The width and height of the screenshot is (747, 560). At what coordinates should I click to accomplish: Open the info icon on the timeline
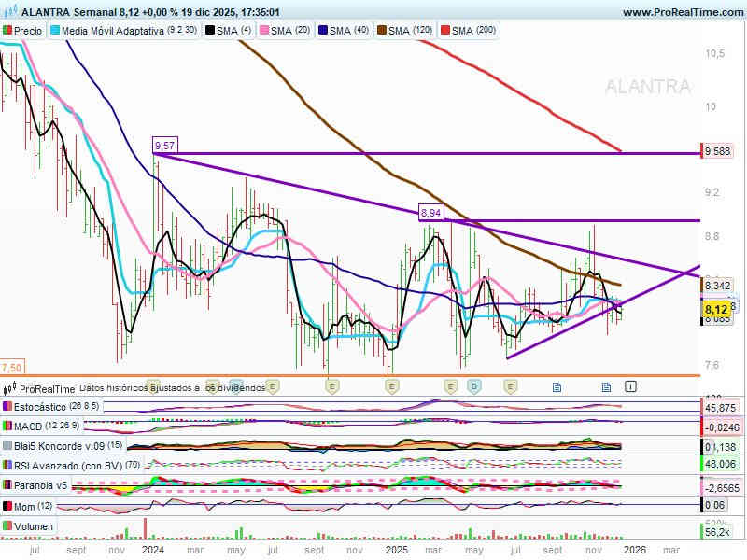point(630,385)
